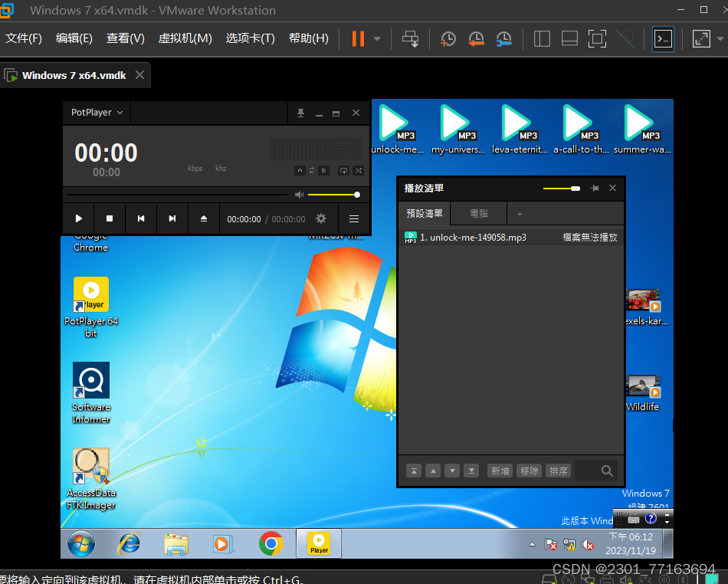The height and width of the screenshot is (584, 728).
Task: Move playlist item to bottom
Action: 471,471
